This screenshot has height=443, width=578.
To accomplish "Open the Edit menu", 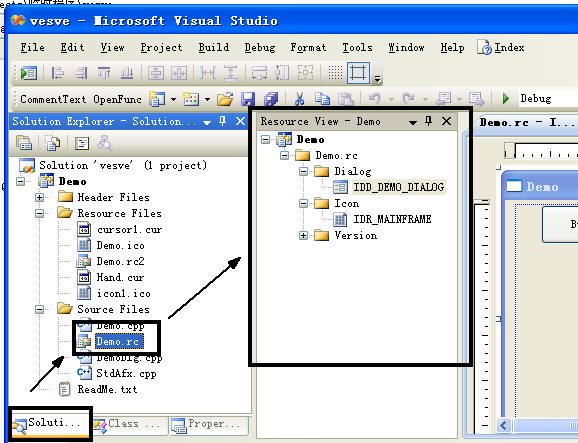I will click(72, 48).
